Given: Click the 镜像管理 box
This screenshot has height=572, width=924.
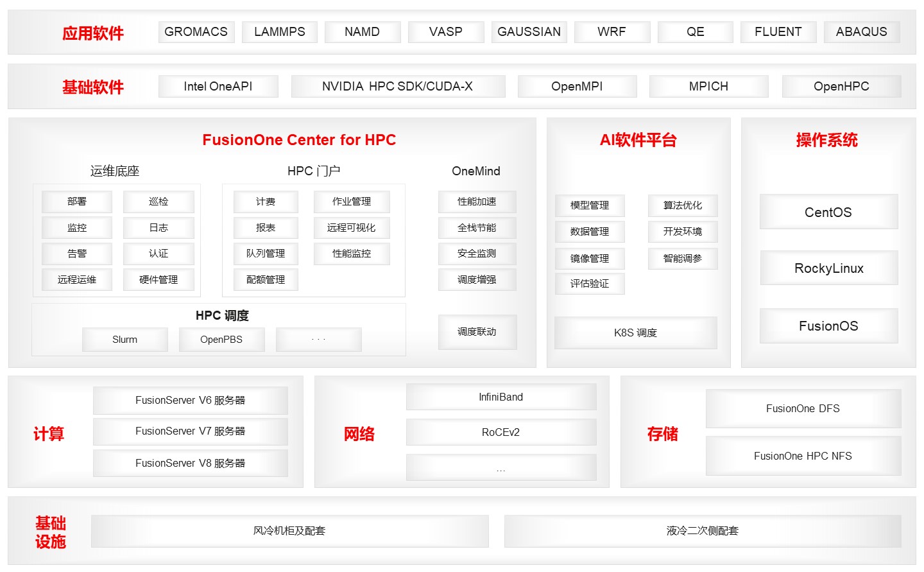Looking at the screenshot, I should coord(590,259).
